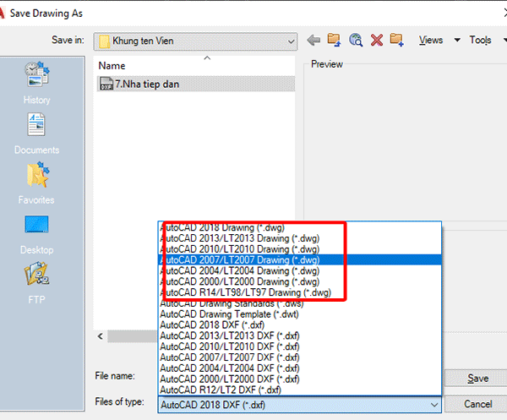Select AutoCAD R12/LT2 DXF (*.dxf)
The image size is (507, 420).
click(x=299, y=390)
